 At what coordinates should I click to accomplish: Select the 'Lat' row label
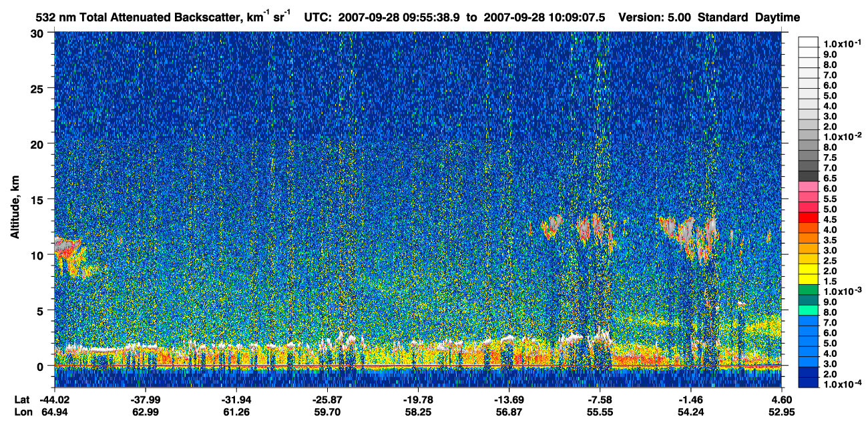coord(21,400)
